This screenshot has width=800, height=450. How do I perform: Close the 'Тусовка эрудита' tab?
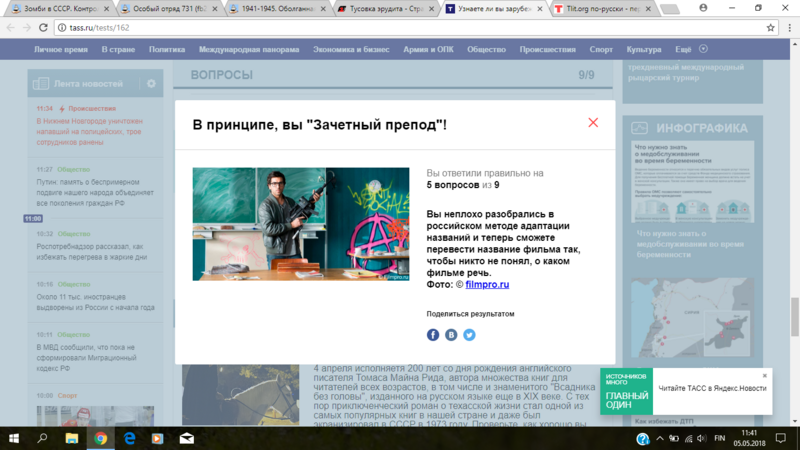432,9
